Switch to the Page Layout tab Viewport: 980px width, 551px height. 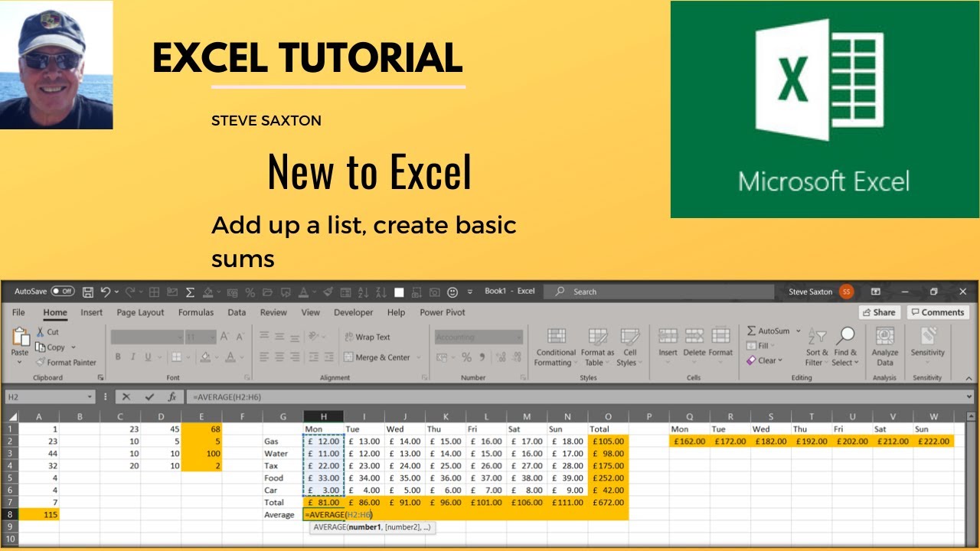[x=140, y=312]
